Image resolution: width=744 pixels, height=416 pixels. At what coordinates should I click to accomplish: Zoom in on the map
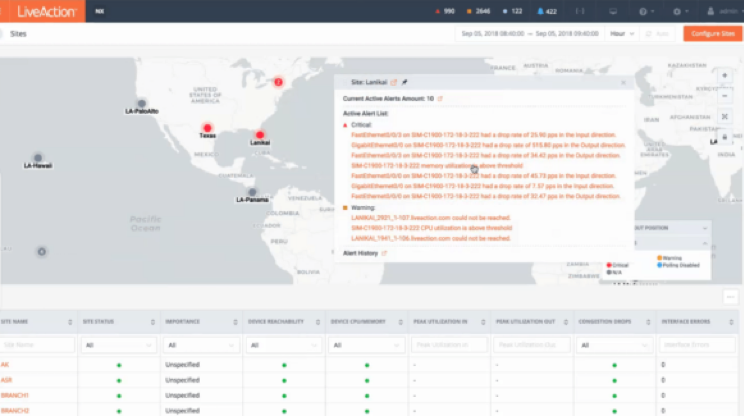724,76
